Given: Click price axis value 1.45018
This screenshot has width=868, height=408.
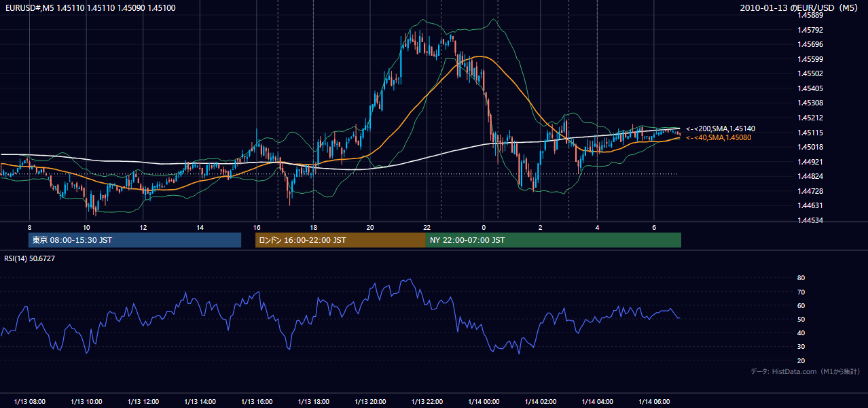Looking at the screenshot, I should [810, 147].
